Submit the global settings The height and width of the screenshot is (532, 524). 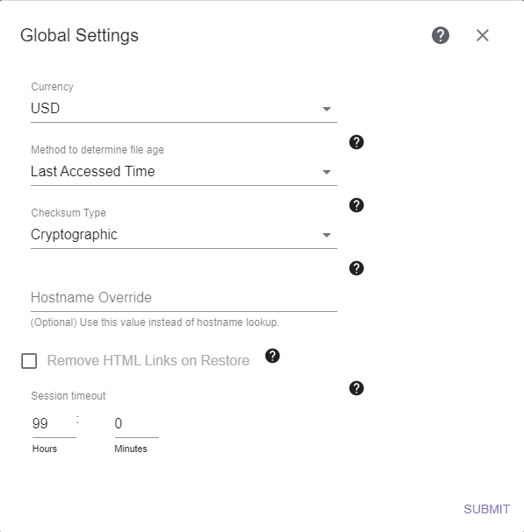487,509
